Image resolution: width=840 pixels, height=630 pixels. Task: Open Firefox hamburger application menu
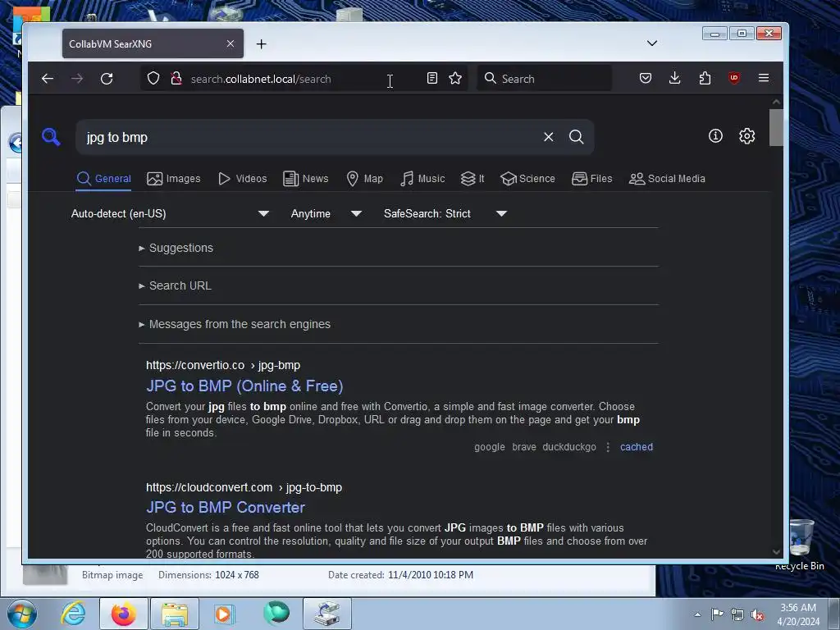764,78
